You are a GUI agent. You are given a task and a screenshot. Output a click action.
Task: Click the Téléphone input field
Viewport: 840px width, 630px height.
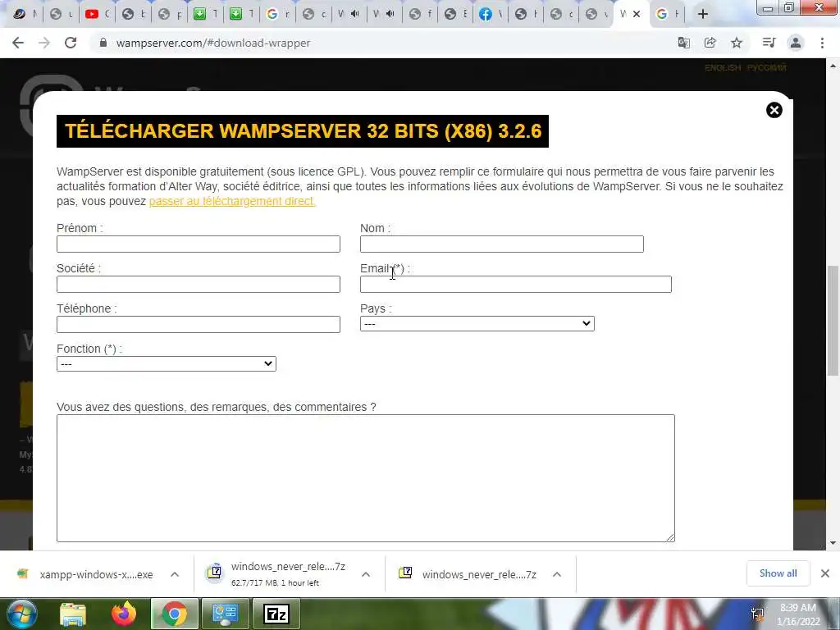pos(199,324)
